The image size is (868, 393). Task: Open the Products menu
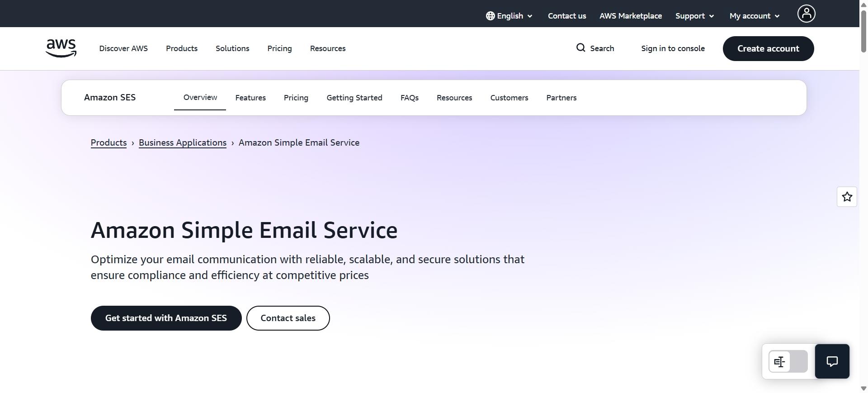pos(182,48)
